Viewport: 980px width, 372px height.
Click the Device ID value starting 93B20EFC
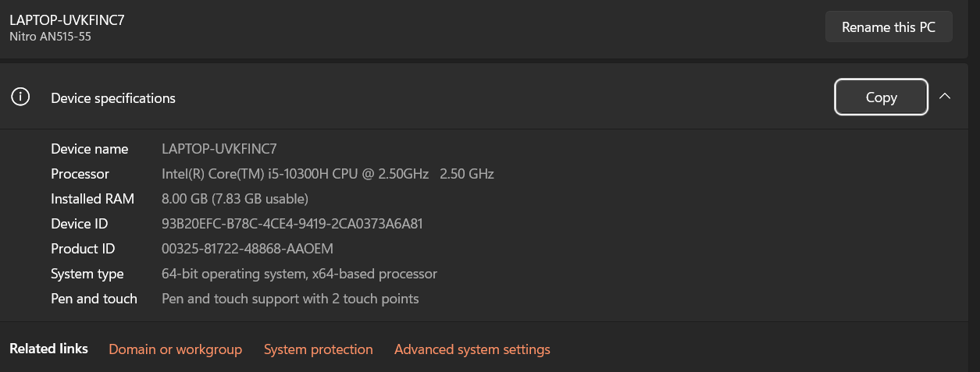[x=292, y=224]
